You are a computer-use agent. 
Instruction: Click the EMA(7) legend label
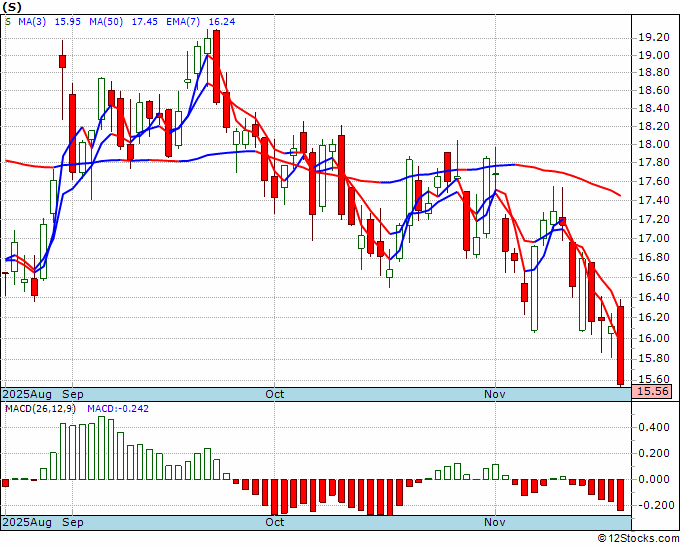(183, 21)
